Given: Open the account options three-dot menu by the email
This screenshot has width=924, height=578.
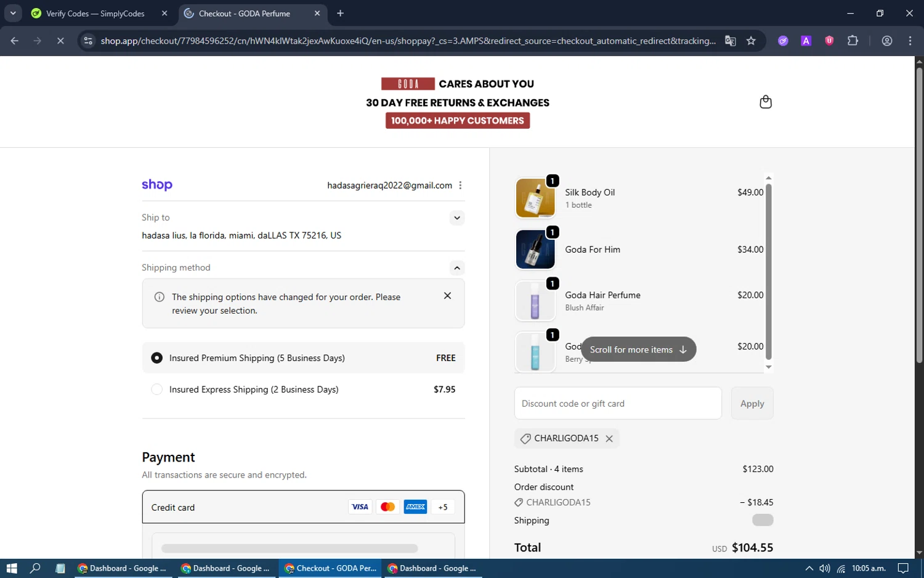Looking at the screenshot, I should (460, 185).
